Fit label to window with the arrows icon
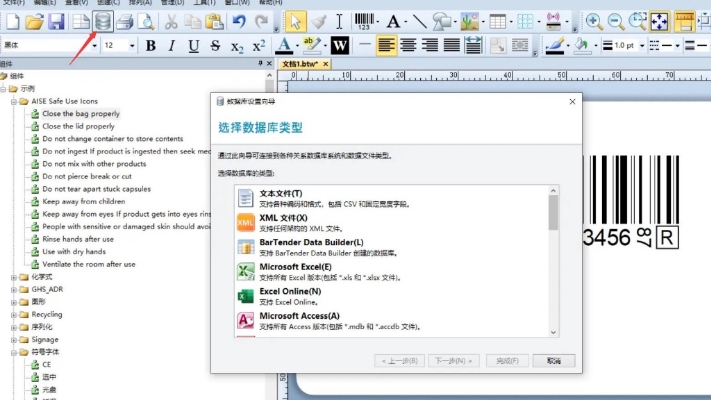Screen dimensions: 711x400 (659, 21)
